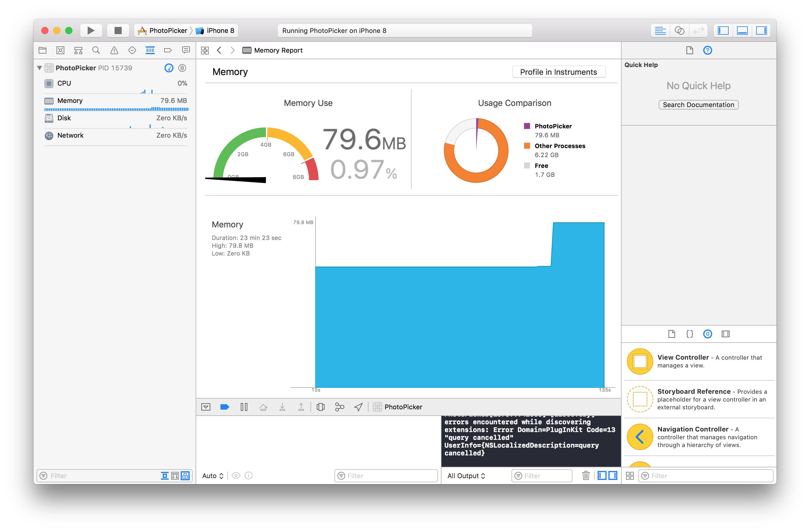Open the All Output dropdown

pyautogui.click(x=466, y=475)
